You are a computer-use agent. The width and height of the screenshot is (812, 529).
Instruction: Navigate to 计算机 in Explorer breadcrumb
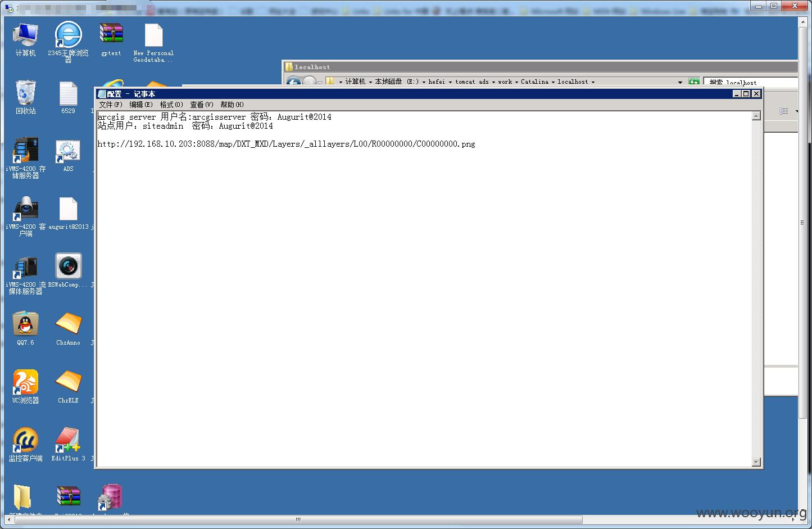pos(355,82)
